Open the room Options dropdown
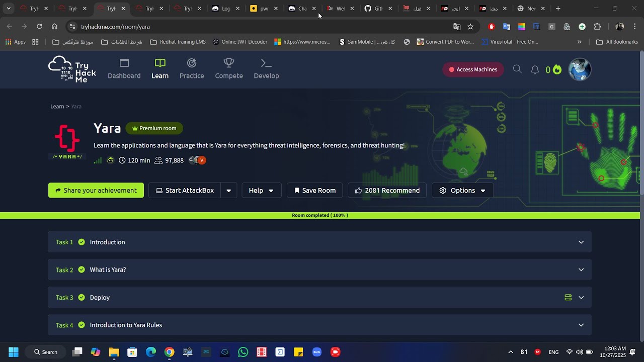This screenshot has width=644, height=362. click(462, 191)
